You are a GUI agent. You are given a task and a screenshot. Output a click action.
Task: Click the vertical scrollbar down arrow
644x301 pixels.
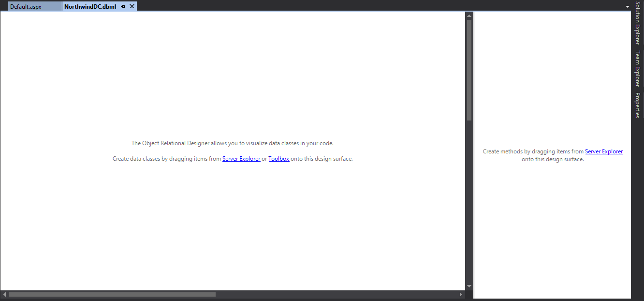(469, 286)
